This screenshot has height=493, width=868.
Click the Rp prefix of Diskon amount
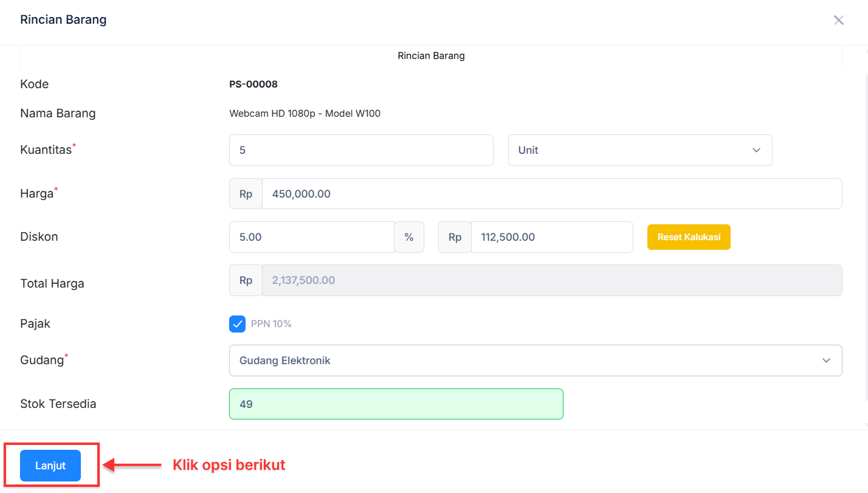click(455, 237)
